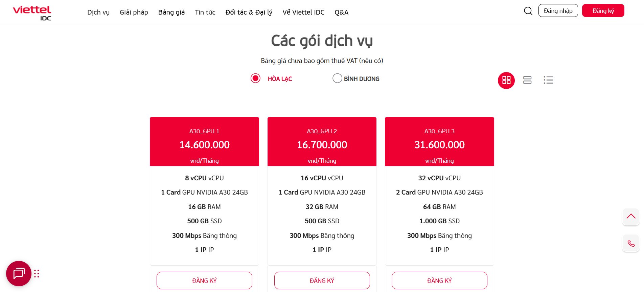Image resolution: width=644 pixels, height=292 pixels.
Task: Open the live chat bubble
Action: tap(19, 273)
